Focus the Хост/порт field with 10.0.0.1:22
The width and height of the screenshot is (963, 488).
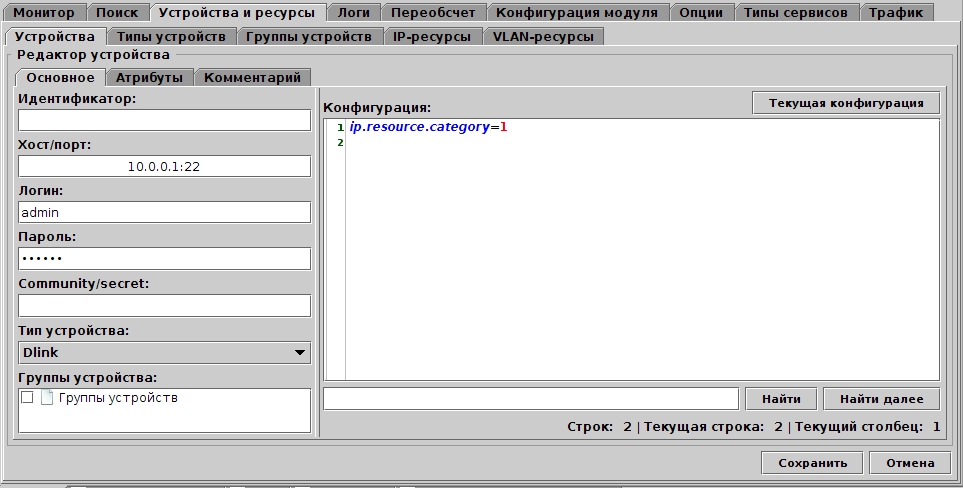point(164,166)
